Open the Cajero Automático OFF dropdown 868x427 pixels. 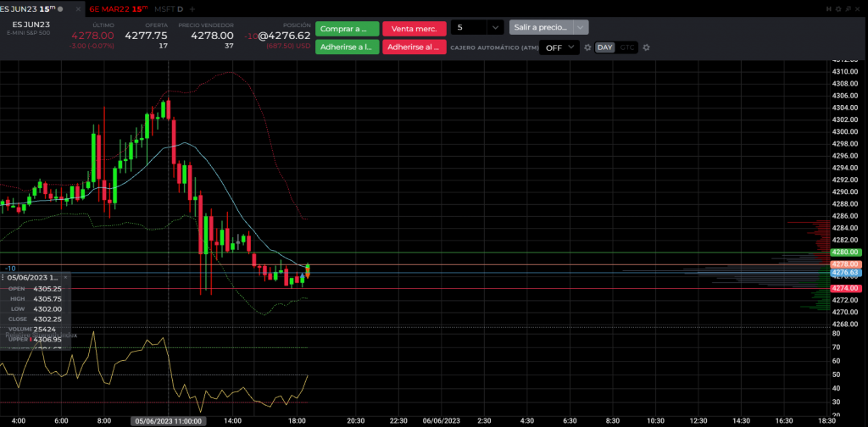tap(559, 47)
